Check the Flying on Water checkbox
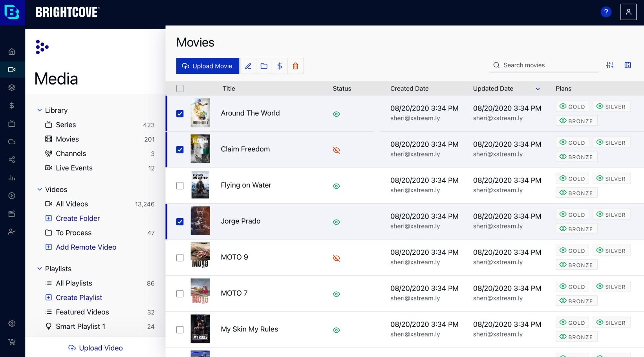 [x=180, y=186]
